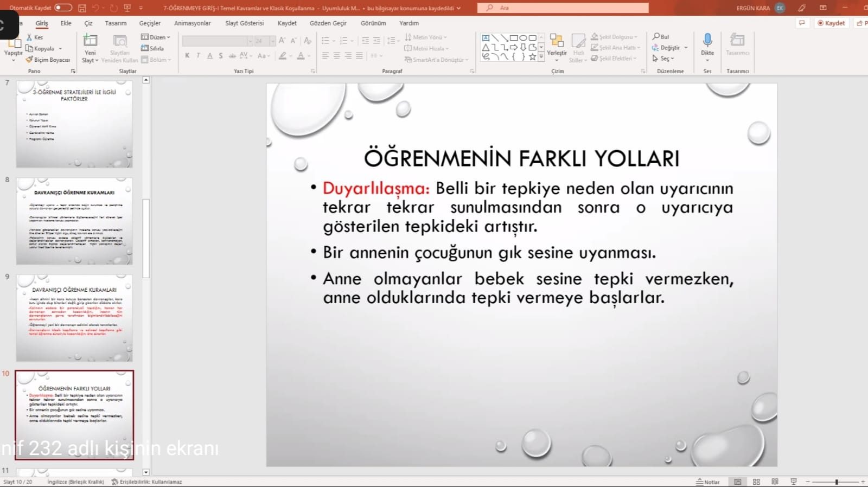Toggle the numbered list button

coord(343,41)
